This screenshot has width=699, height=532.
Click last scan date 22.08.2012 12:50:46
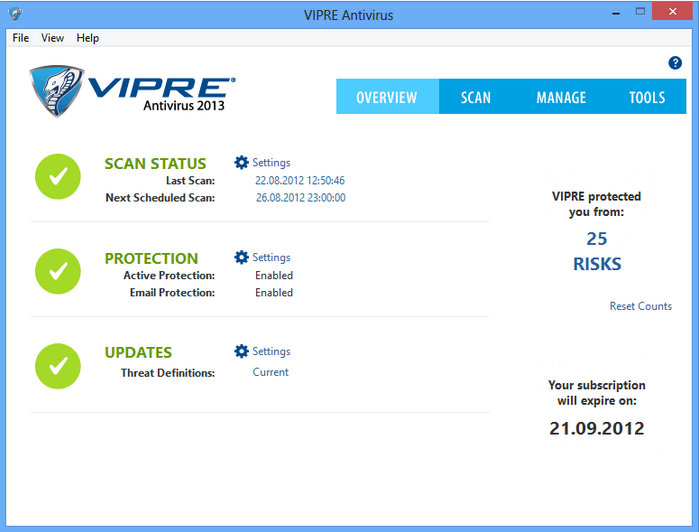[x=300, y=180]
